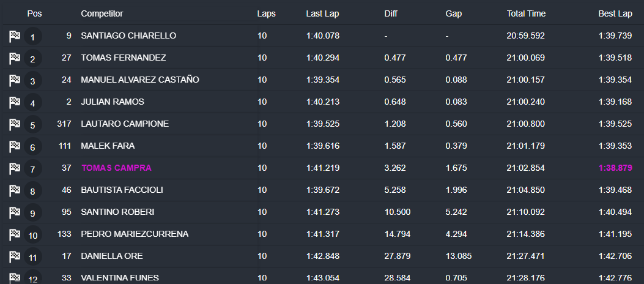
Task: Sort by Best Lap column header
Action: pos(615,13)
